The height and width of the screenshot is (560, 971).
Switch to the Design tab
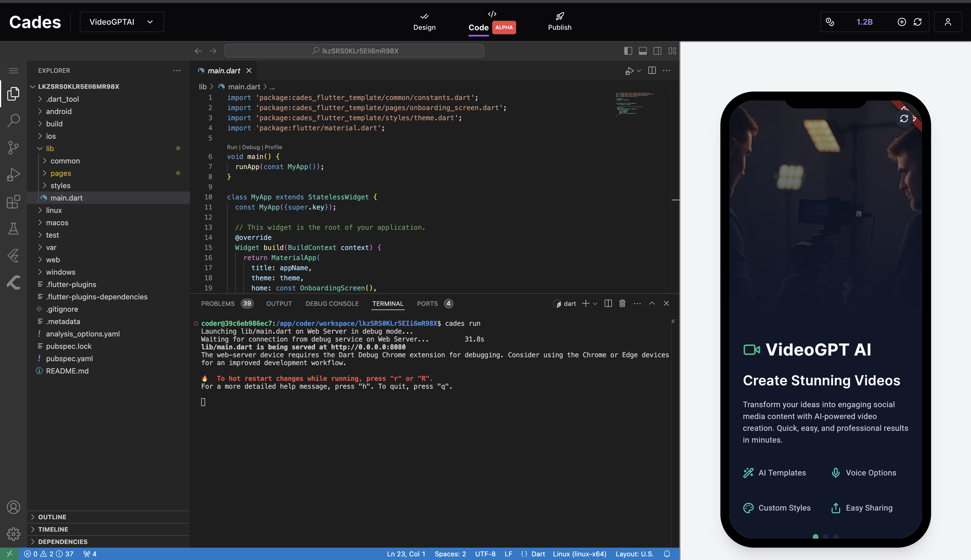click(x=424, y=22)
